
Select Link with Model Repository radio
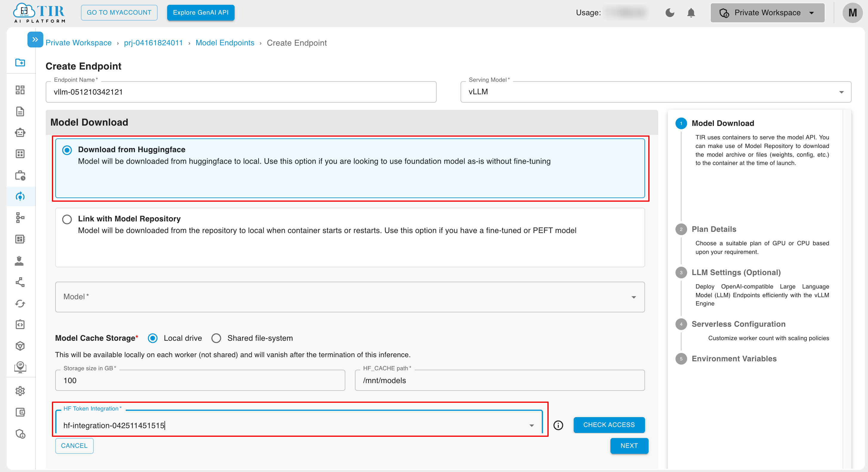(67, 219)
